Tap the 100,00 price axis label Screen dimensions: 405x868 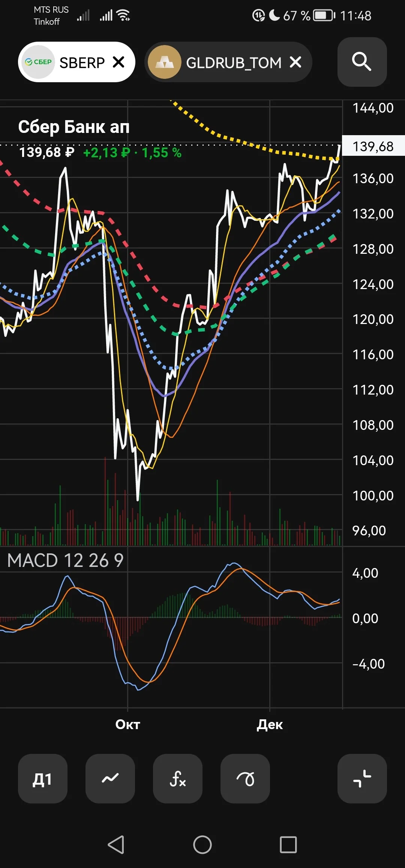(373, 496)
